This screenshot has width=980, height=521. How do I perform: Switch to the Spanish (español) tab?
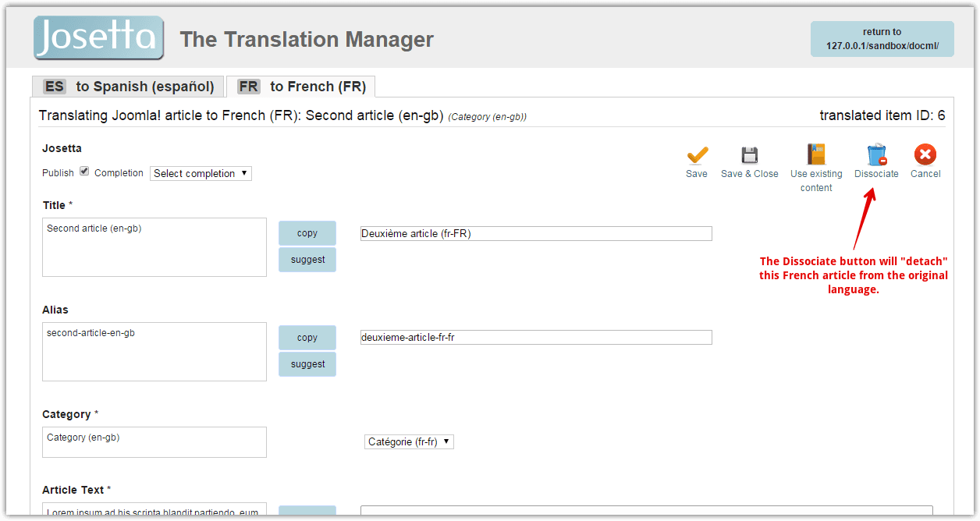click(128, 87)
